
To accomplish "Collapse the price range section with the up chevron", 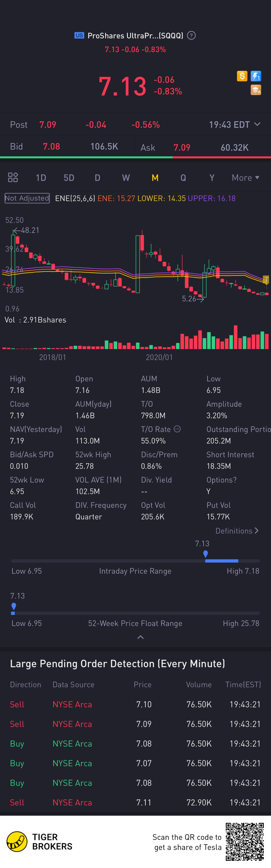I will pos(140,637).
